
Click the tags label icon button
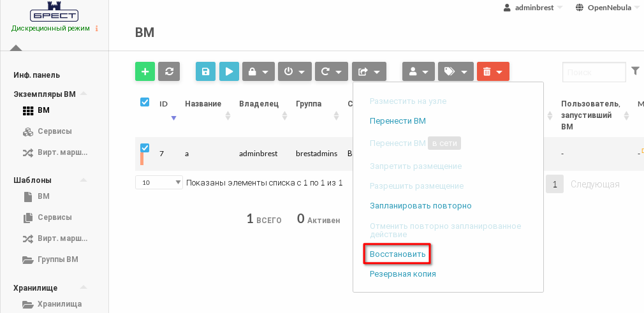coord(456,71)
